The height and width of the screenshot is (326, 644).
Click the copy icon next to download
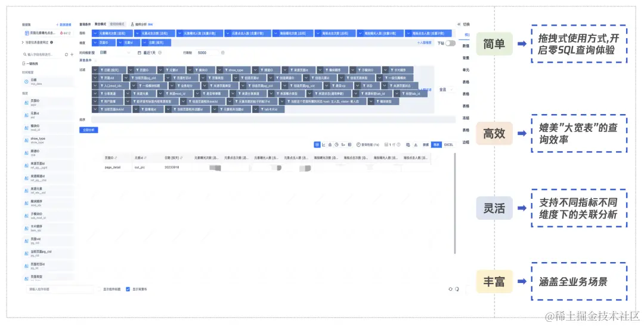tap(408, 144)
